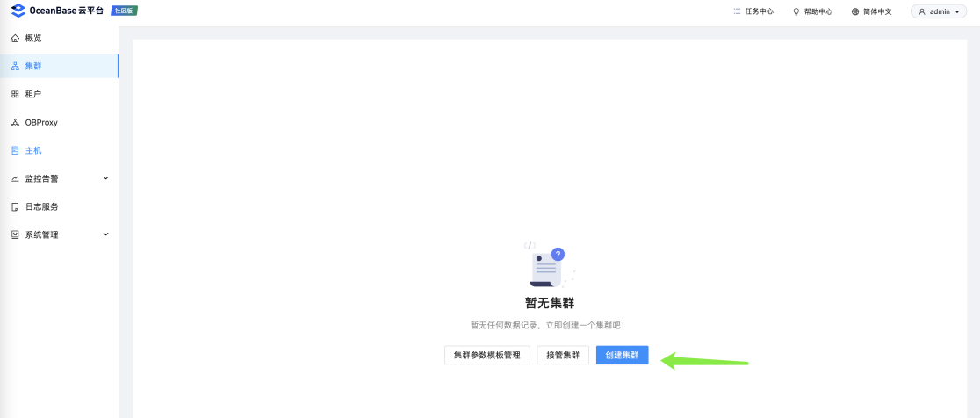The width and height of the screenshot is (980, 418).
Task: Open the 日志服务 log service icon
Action: click(16, 207)
